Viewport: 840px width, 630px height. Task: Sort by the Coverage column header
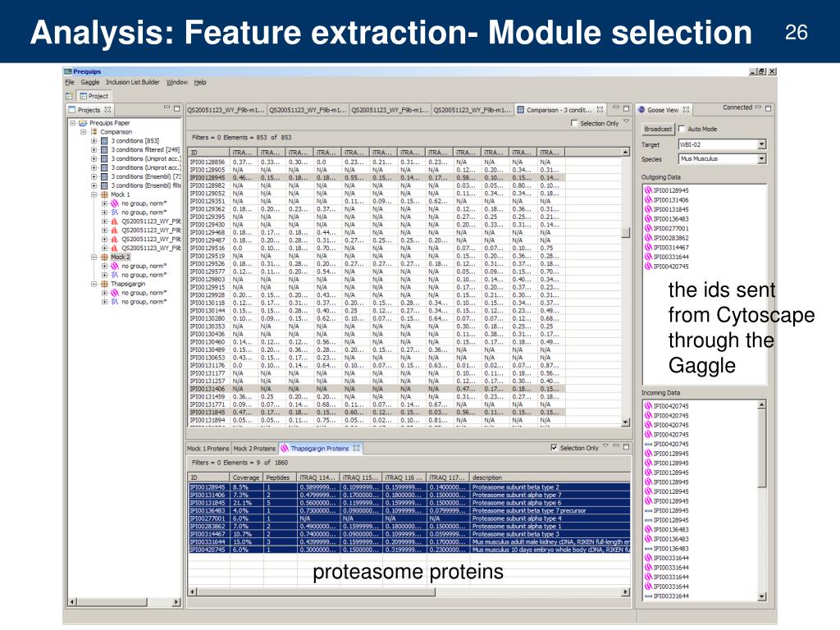[x=246, y=477]
